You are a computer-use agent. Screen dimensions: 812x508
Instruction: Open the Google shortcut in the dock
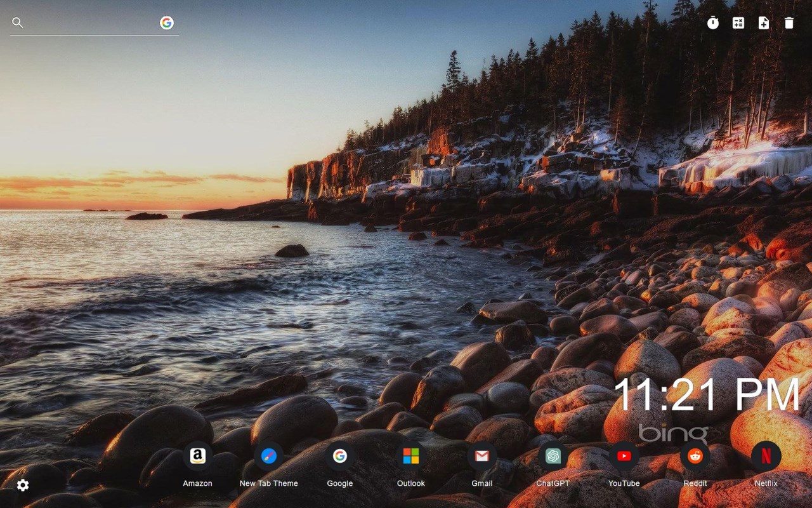[340, 456]
